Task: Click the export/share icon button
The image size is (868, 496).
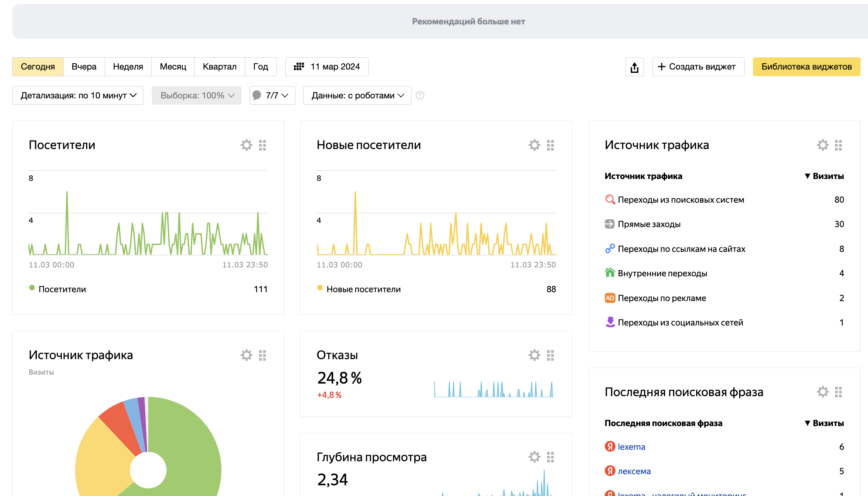Action: (635, 67)
